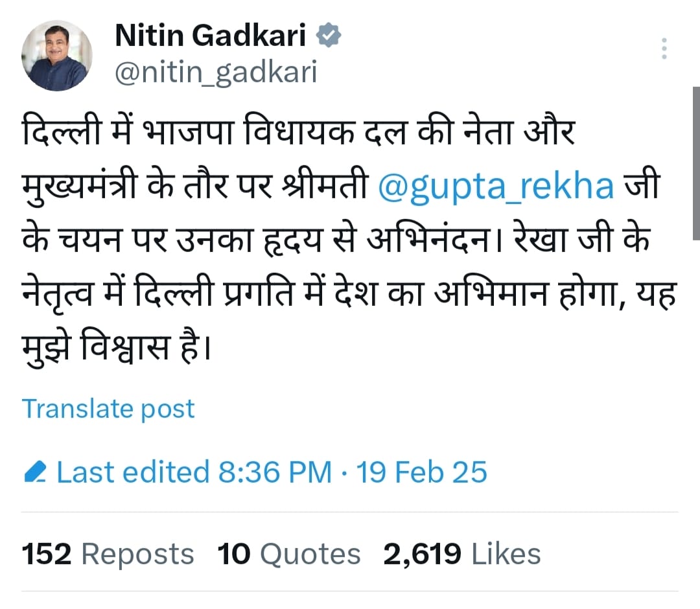The width and height of the screenshot is (700, 609).
Task: Click the Nitin Gadkari display name
Action: 211,36
